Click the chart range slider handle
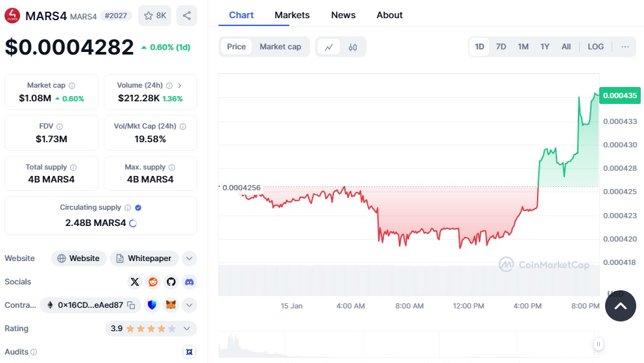This screenshot has height=363, width=644. [x=599, y=344]
